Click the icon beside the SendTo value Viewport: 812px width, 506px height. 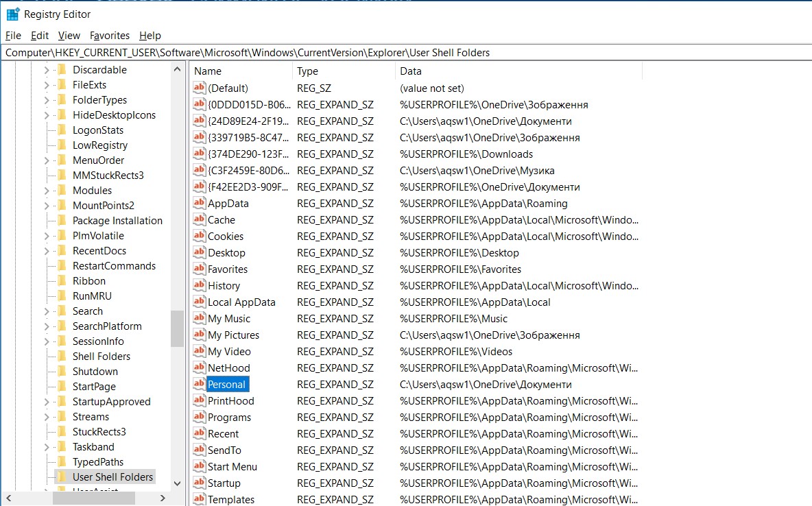[200, 450]
